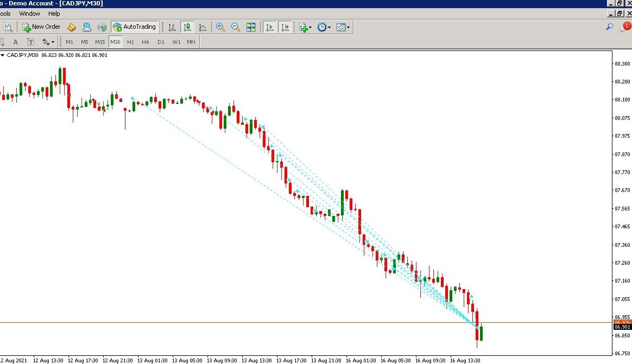Open the Strategy Tester magnifier icon
This screenshot has height=364, width=632.
[x=8, y=27]
